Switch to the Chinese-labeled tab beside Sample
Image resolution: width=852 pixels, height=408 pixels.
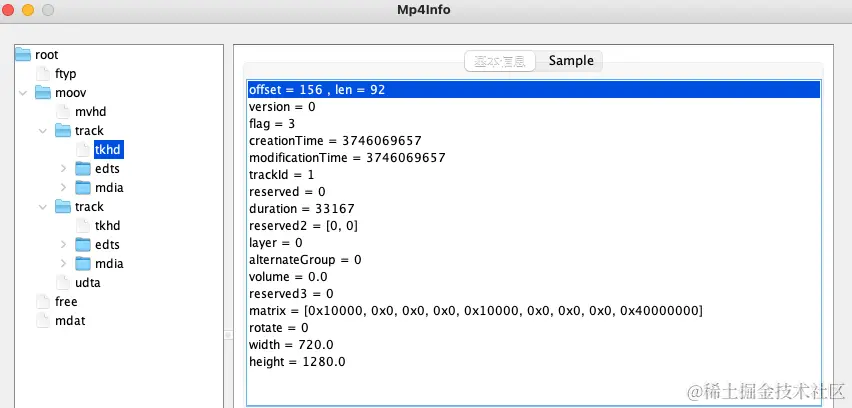500,61
